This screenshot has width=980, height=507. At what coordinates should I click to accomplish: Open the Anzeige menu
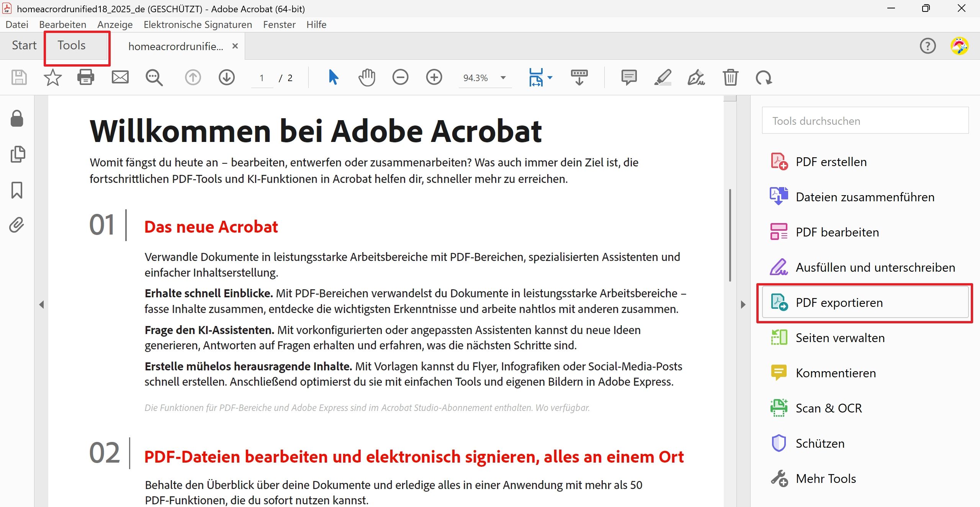115,24
